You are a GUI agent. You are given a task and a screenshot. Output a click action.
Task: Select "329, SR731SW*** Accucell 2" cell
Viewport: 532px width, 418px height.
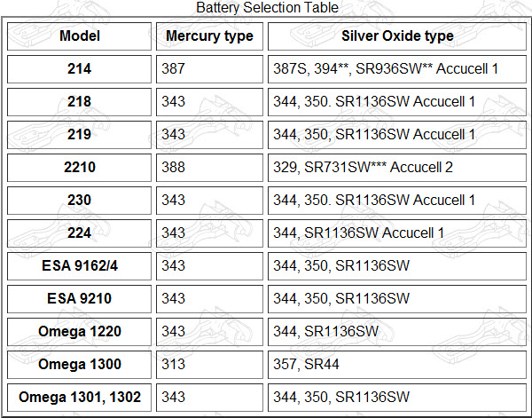pos(397,168)
